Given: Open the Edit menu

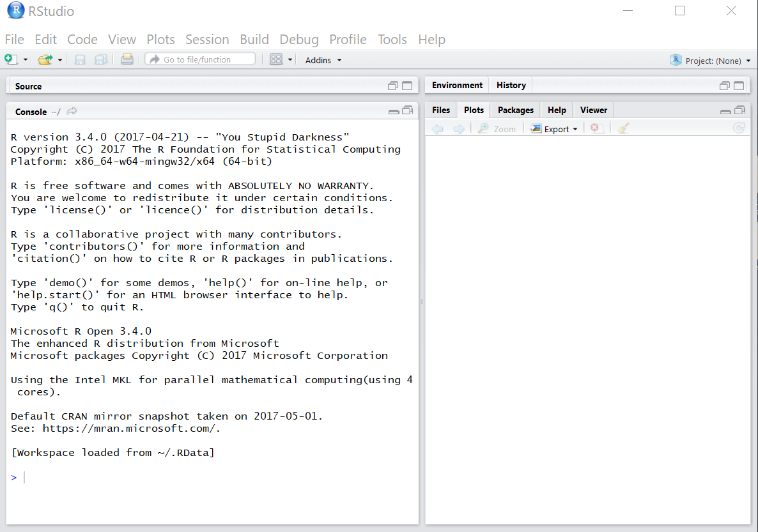Looking at the screenshot, I should point(45,39).
